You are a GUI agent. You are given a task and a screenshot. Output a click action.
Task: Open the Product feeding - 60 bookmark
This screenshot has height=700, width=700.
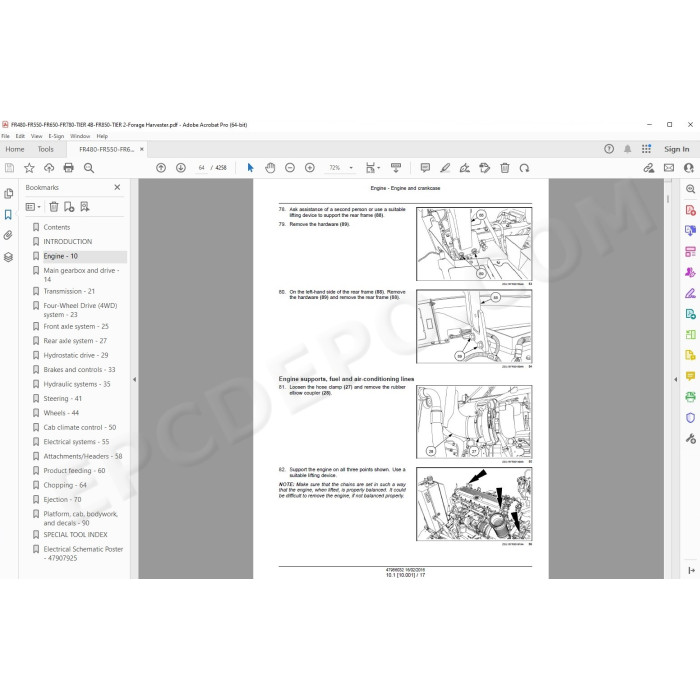click(x=74, y=471)
